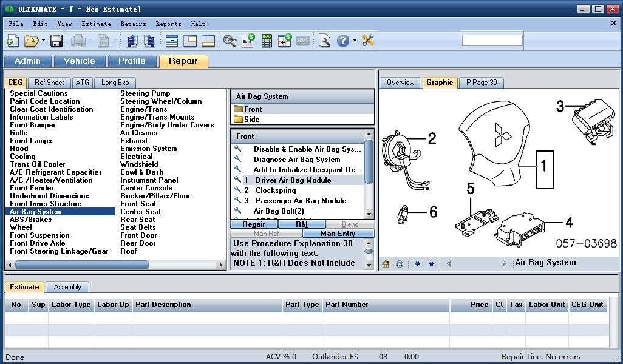Click the insert line layout icon
623x364 pixels.
[x=172, y=41]
